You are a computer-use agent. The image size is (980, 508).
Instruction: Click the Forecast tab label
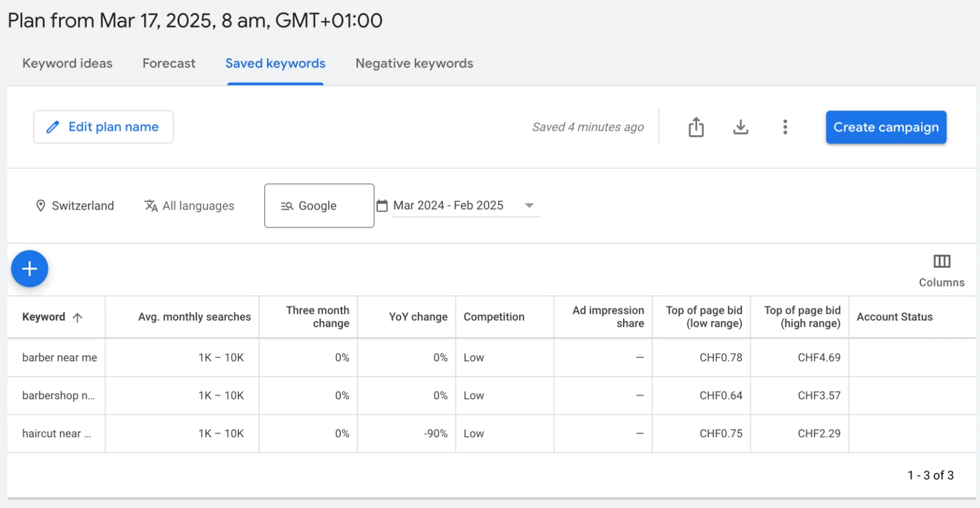point(169,63)
